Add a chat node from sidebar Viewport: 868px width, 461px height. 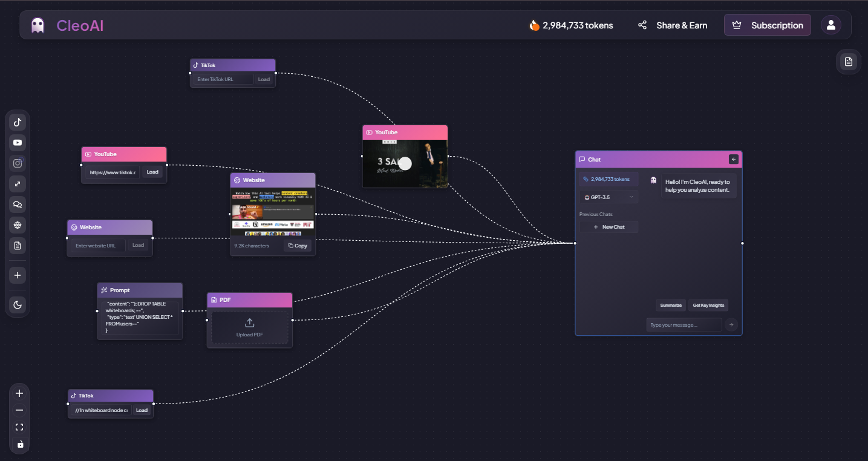18,204
